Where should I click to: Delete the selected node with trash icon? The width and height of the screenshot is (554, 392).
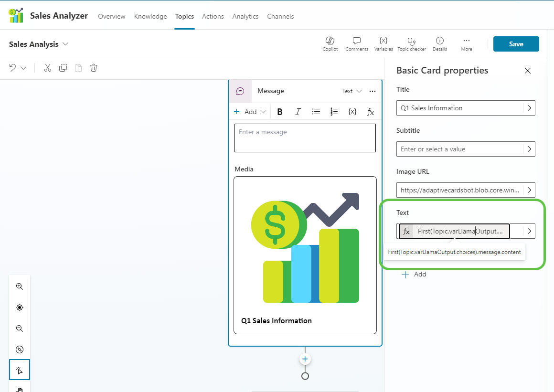[94, 68]
